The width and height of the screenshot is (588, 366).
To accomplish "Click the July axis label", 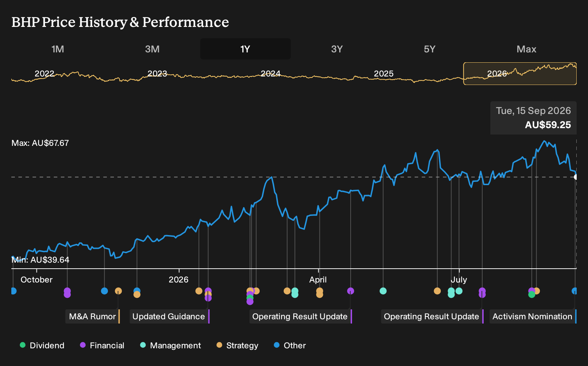I will (x=459, y=280).
